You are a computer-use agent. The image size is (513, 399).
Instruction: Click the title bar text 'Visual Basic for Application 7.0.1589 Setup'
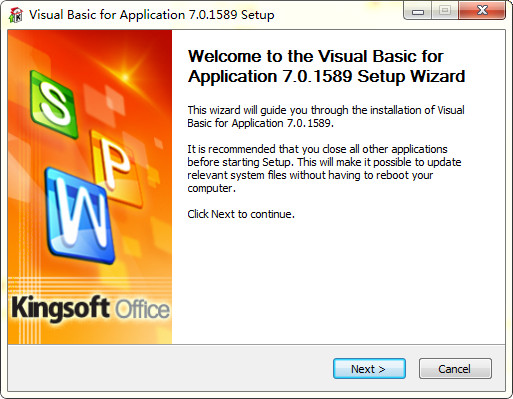152,15
